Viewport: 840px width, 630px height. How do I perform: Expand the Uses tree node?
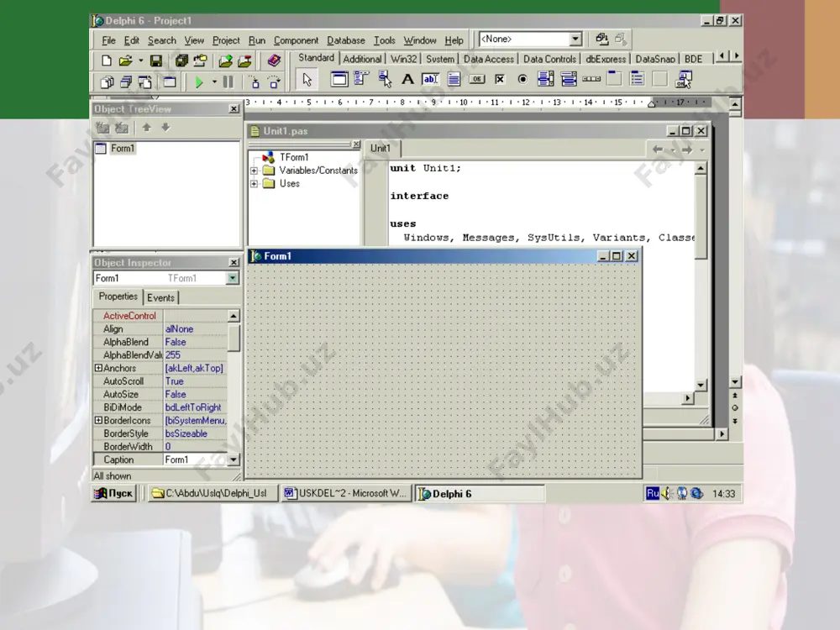click(x=255, y=184)
